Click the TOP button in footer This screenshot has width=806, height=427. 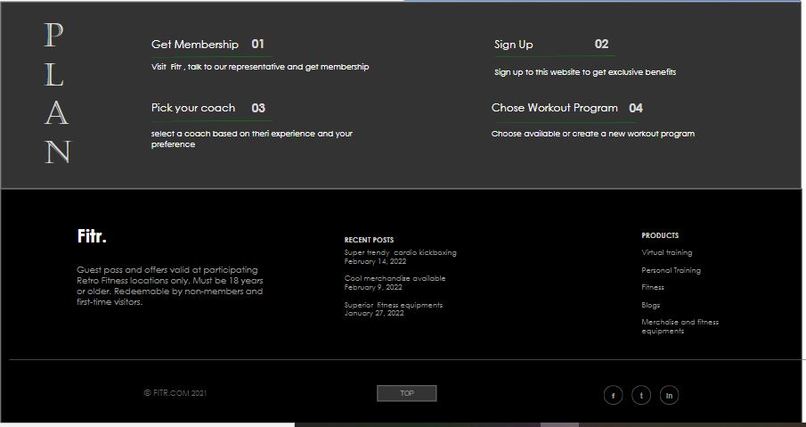coord(407,393)
